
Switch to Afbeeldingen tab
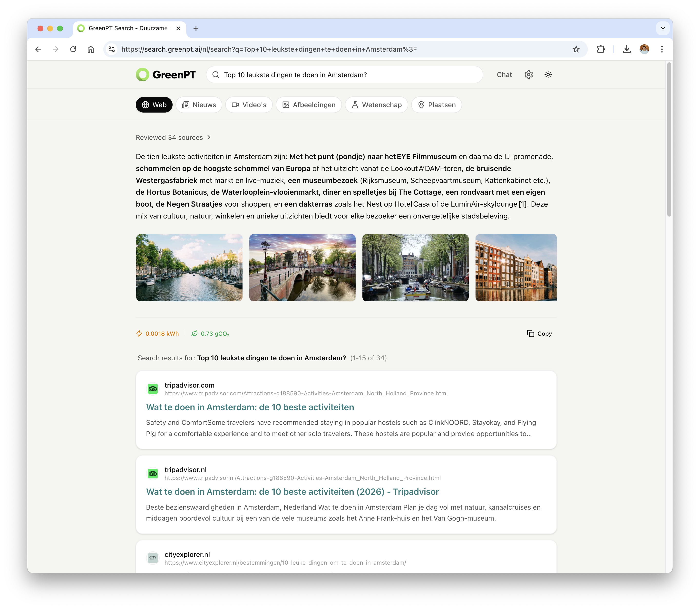tap(309, 105)
